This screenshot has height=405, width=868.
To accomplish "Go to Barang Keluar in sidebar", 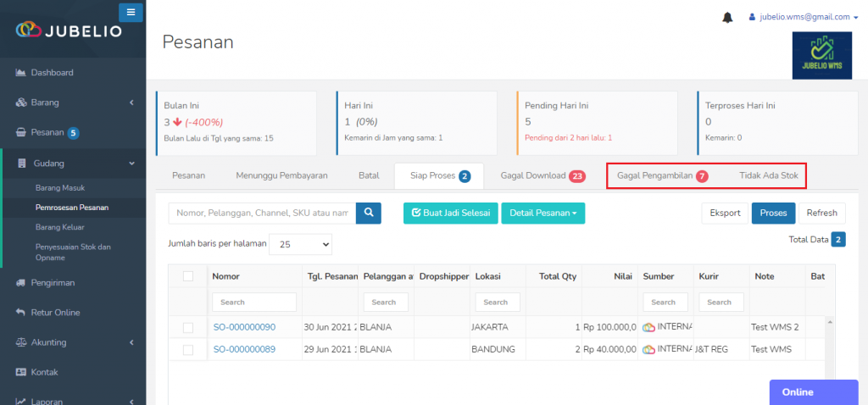I will pos(60,227).
